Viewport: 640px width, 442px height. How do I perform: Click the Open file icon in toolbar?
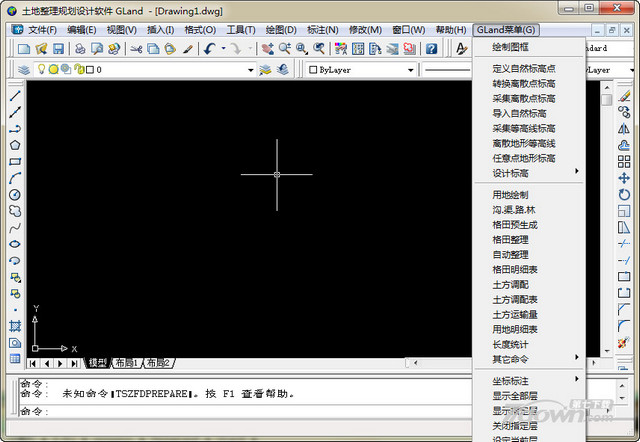41,49
